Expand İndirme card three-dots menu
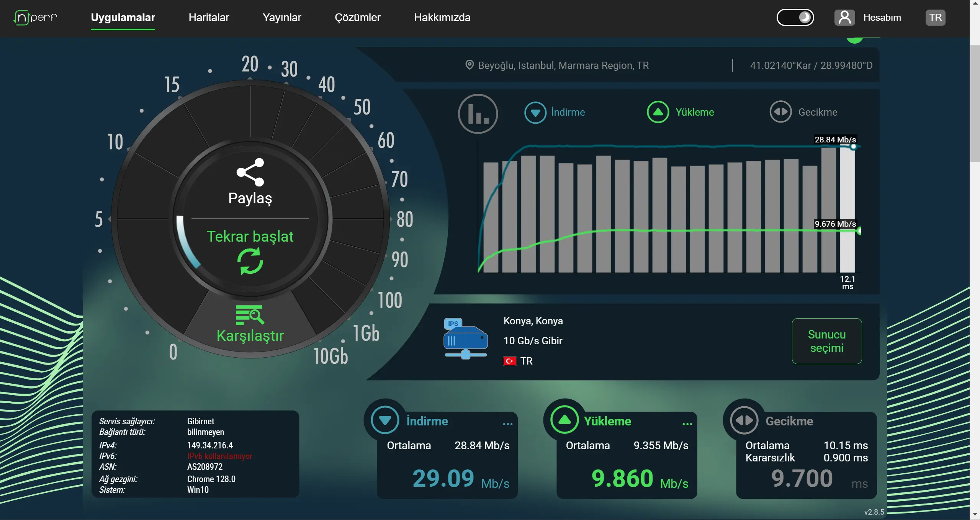The height and width of the screenshot is (520, 980). [x=507, y=424]
